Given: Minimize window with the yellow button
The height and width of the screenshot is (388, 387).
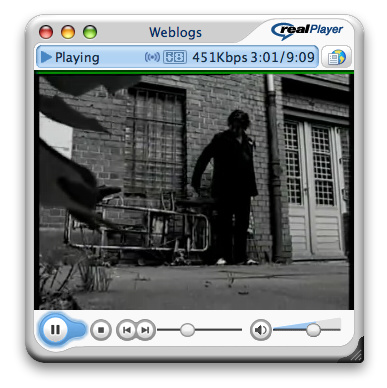Looking at the screenshot, I should (x=68, y=32).
